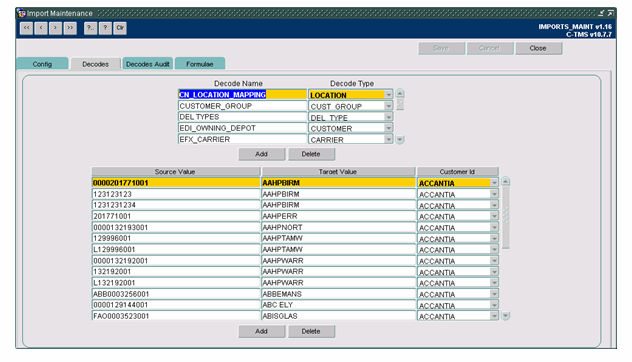
Task: Select the EDI_OWNING_DEPOT decode name field
Action: click(242, 128)
